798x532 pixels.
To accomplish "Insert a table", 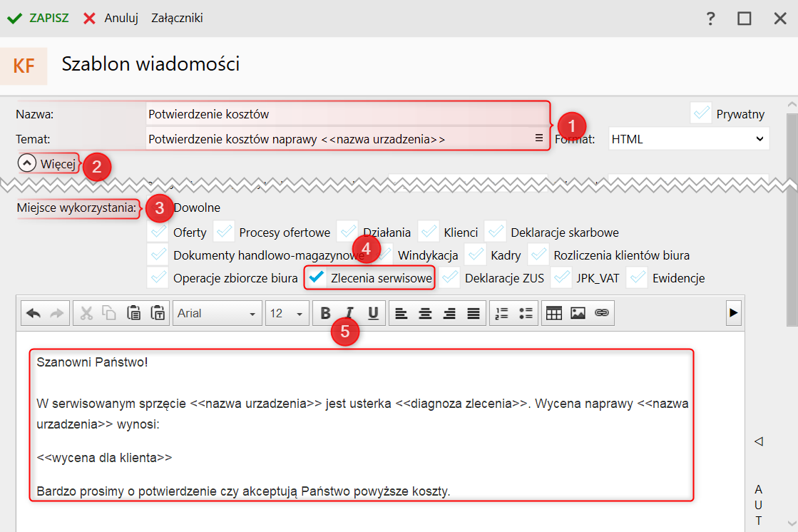I will [x=553, y=313].
